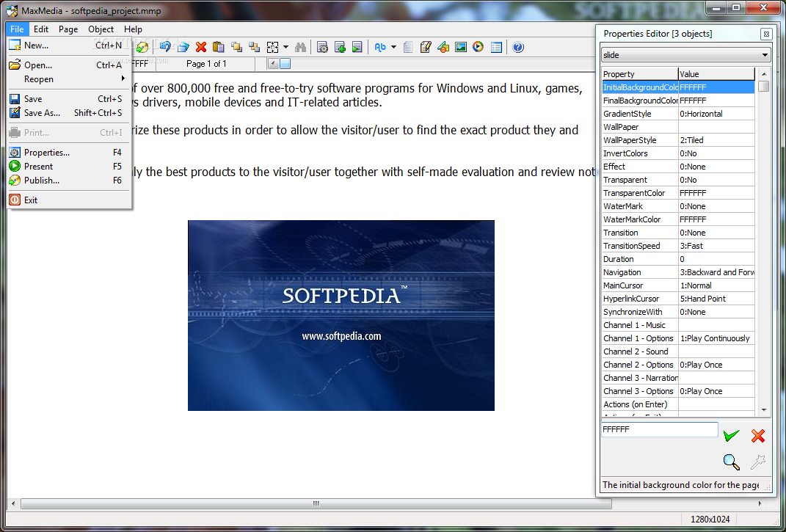Open the Page menu
Image resolution: width=786 pixels, height=532 pixels.
68,29
